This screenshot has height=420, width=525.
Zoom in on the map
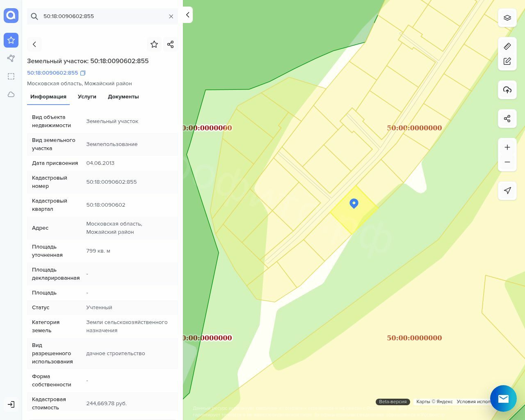click(507, 147)
